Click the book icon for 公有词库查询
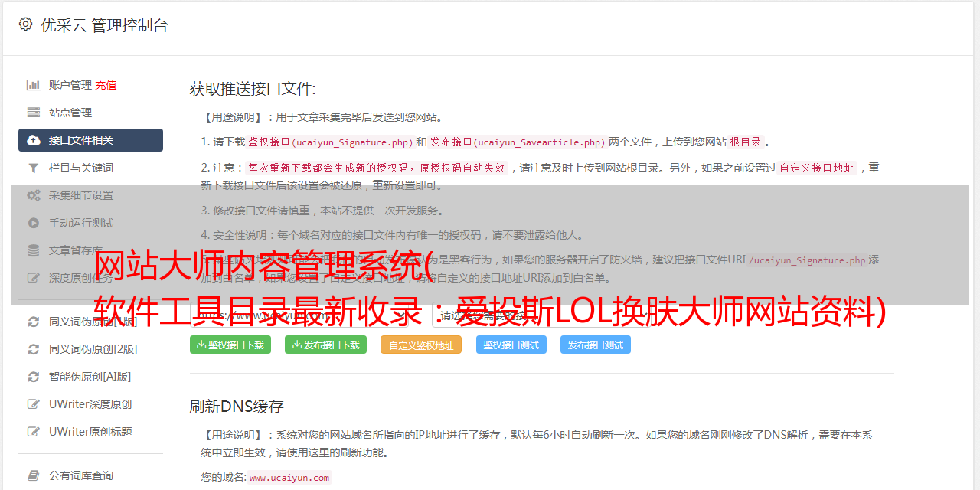 click(x=34, y=475)
